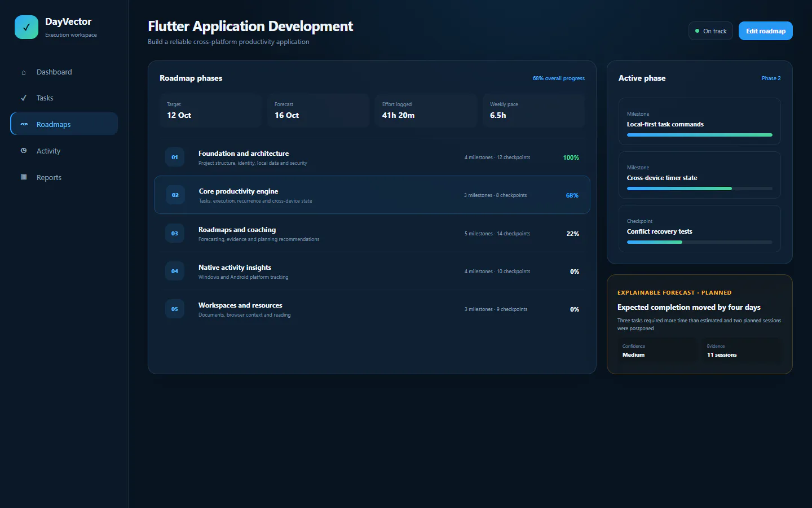The width and height of the screenshot is (812, 508).
Task: Click the Activity clock icon
Action: click(24, 151)
